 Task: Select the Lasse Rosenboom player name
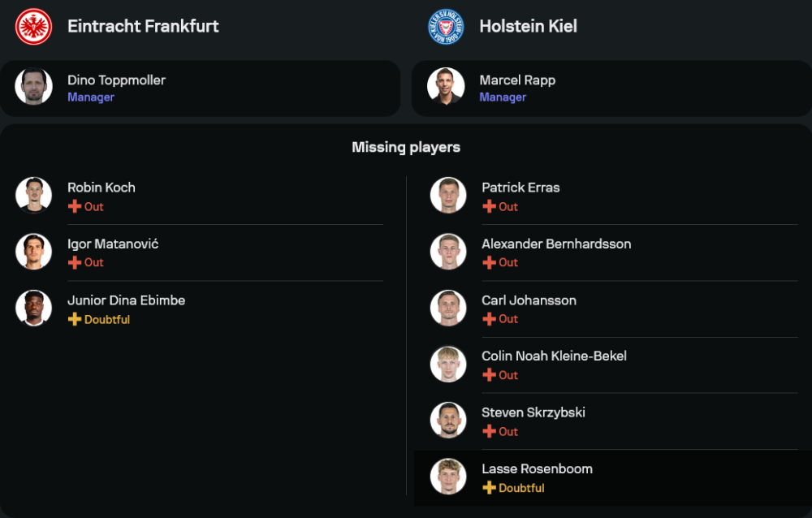click(x=537, y=468)
